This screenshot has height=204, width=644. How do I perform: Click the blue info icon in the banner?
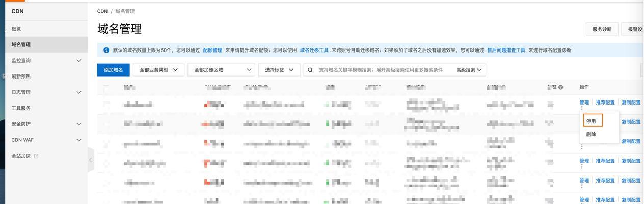(106, 50)
